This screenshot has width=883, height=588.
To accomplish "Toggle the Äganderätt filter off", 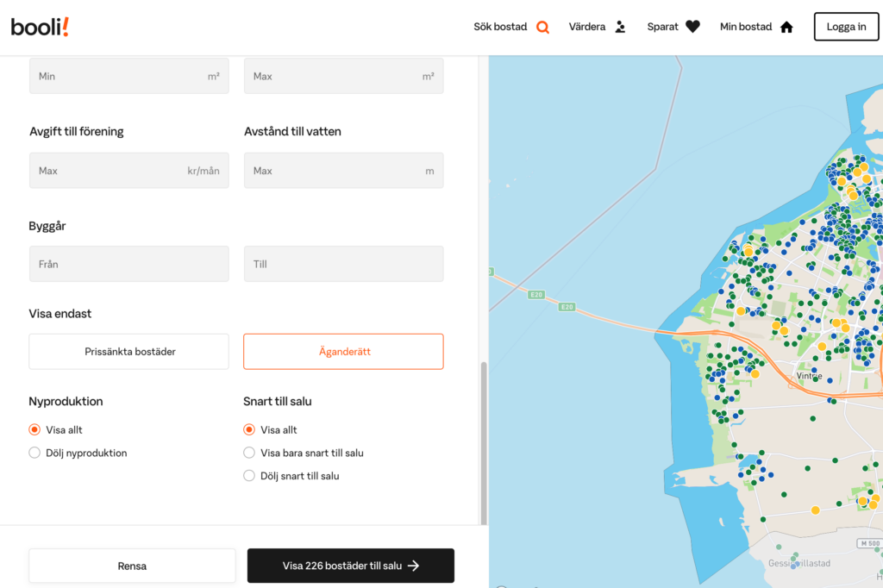I will (x=343, y=352).
